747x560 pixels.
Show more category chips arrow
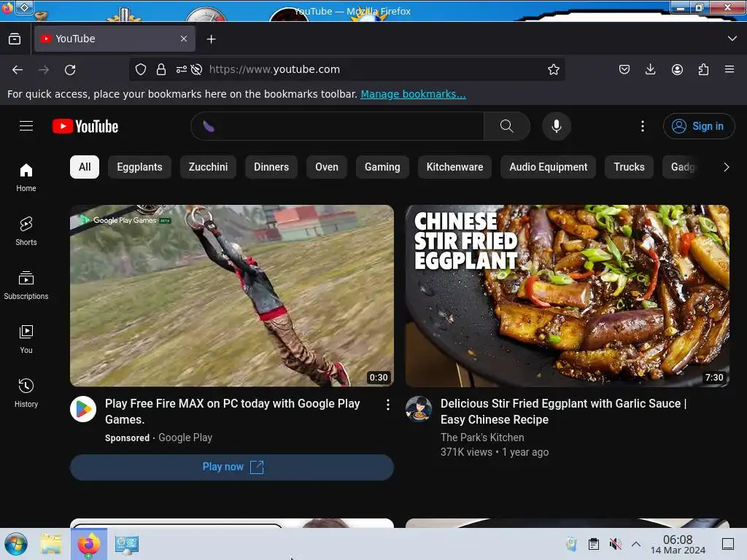coord(726,167)
